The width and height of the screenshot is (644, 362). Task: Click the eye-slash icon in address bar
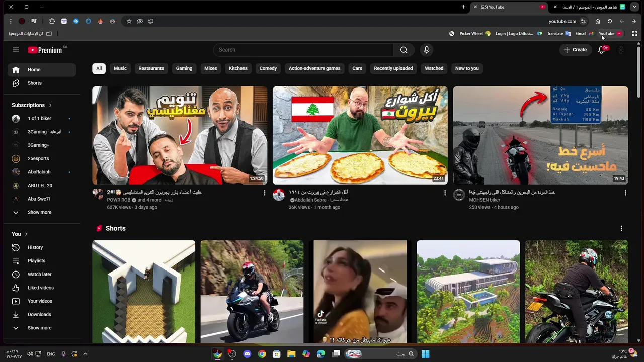[140, 21]
